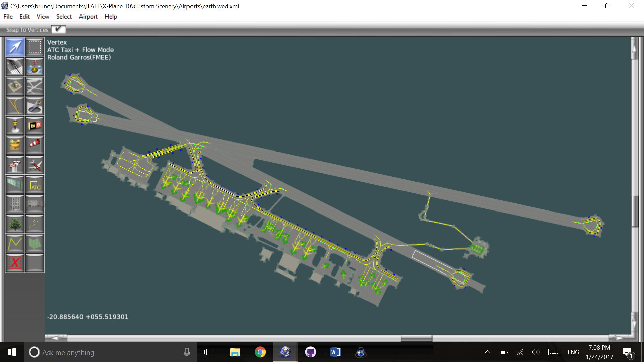
Task: Open the Select menu
Action: (64, 17)
